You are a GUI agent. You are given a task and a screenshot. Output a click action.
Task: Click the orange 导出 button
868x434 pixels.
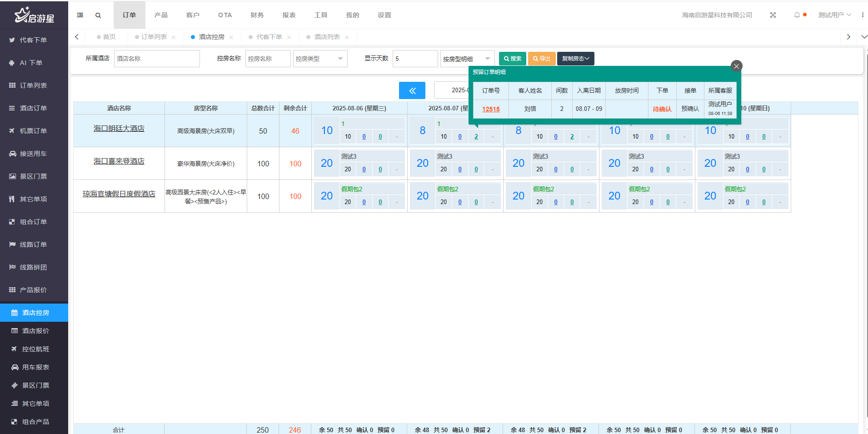[x=541, y=59]
